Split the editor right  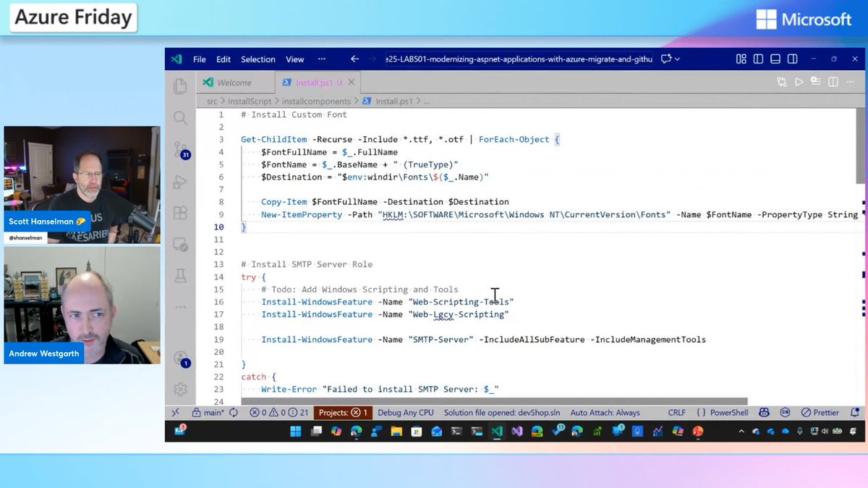834,82
